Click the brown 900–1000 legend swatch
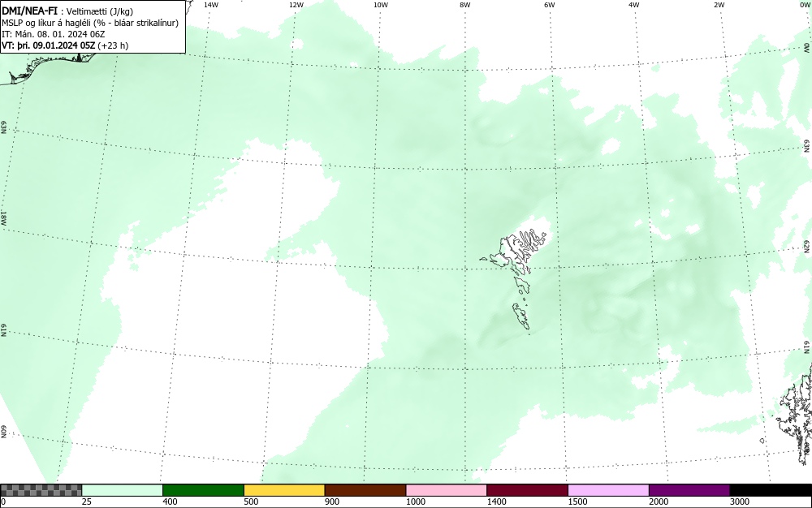This screenshot has height=508, width=812. coord(365,490)
